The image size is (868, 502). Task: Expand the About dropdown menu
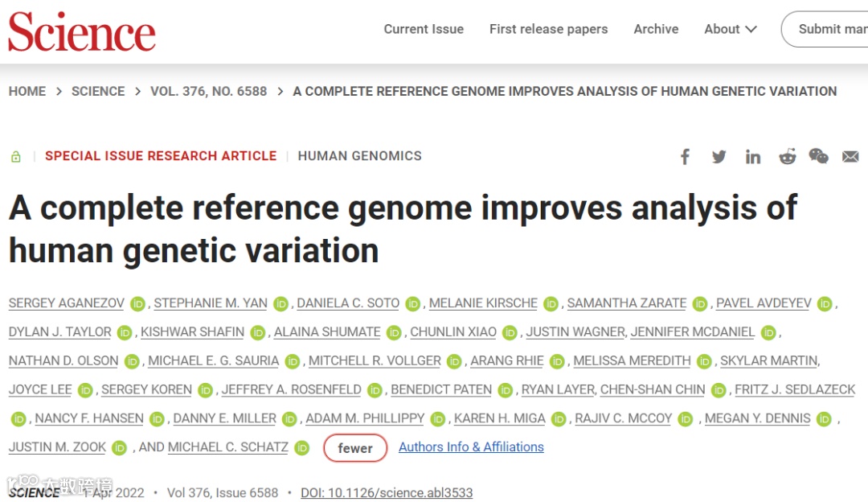tap(730, 29)
